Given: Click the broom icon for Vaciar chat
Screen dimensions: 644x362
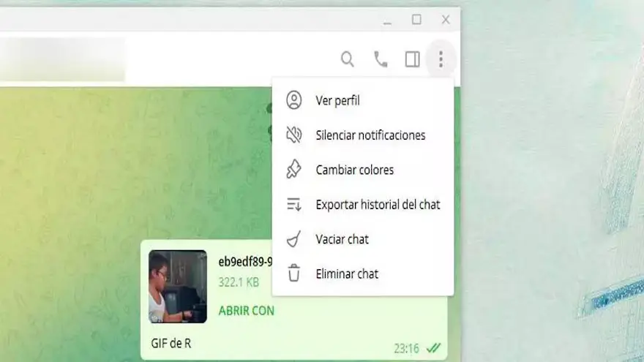Looking at the screenshot, I should coord(294,239).
